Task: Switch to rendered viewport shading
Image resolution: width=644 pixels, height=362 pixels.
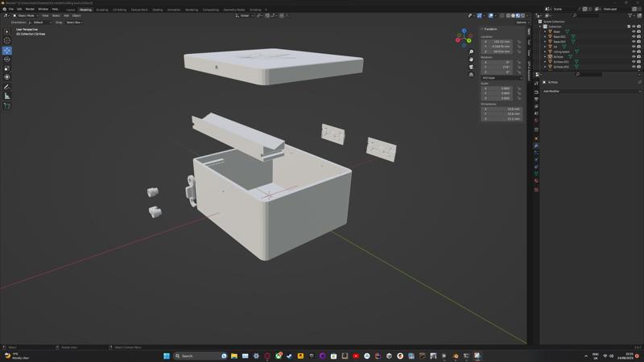Action: pos(522,15)
